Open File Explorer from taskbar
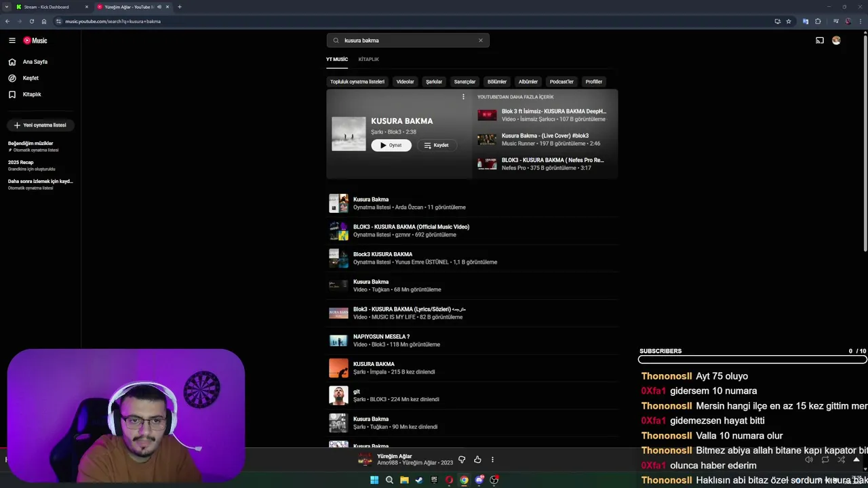This screenshot has width=868, height=488. coord(404,480)
